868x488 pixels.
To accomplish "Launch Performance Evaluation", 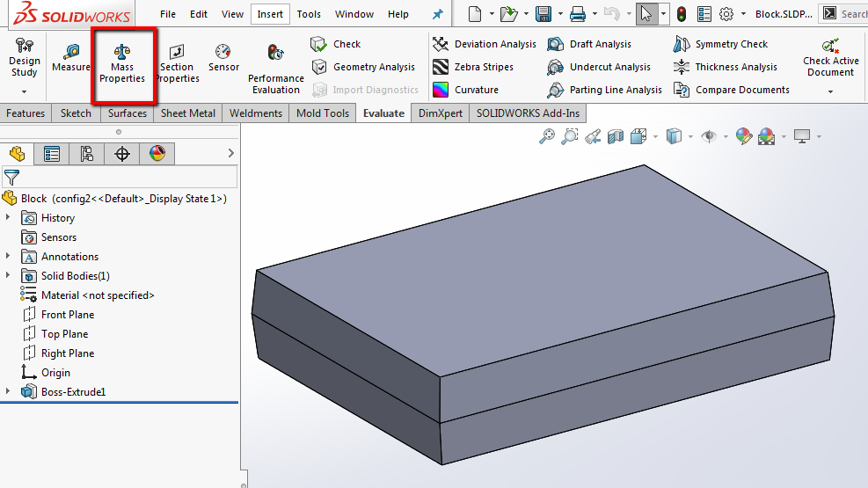I will pyautogui.click(x=275, y=69).
